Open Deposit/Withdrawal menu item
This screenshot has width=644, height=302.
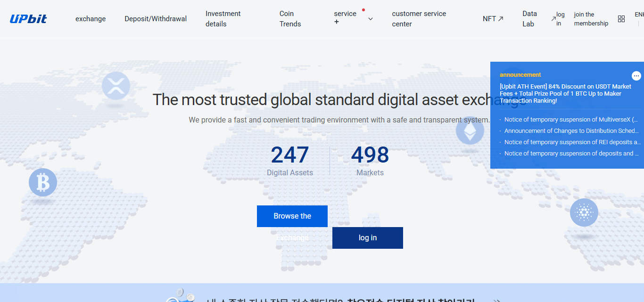point(156,19)
